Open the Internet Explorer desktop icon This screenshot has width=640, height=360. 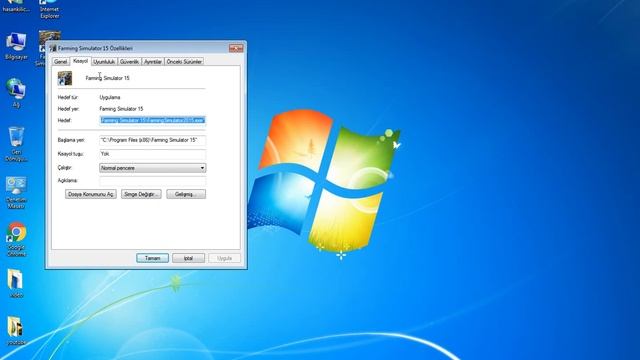[x=49, y=9]
